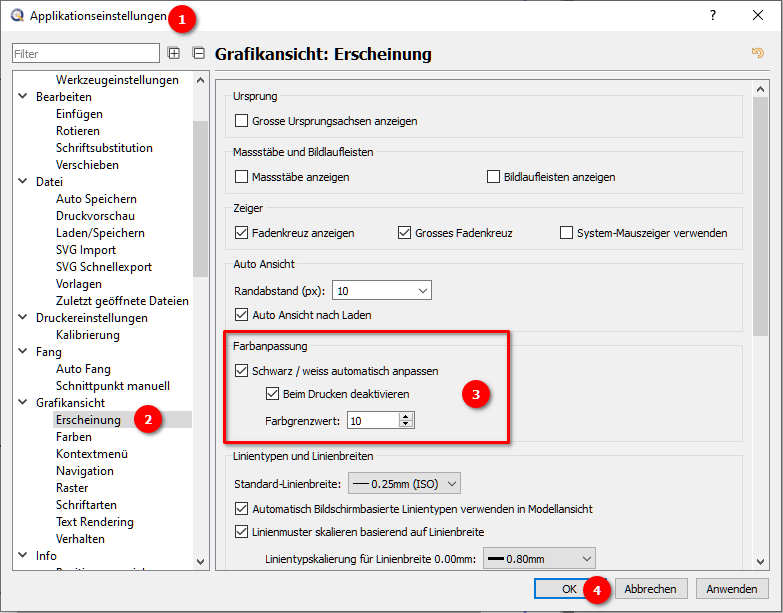Image resolution: width=783 pixels, height=613 pixels.
Task: Select Farben in settings tree
Action: click(x=74, y=437)
